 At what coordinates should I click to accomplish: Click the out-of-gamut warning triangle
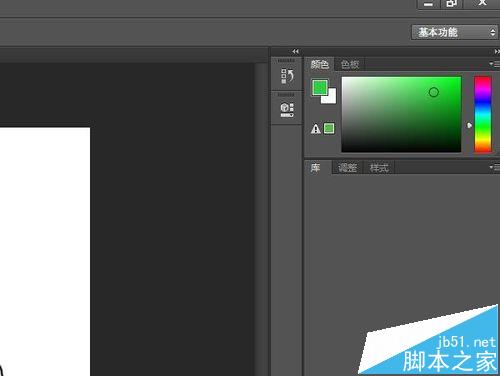point(316,129)
